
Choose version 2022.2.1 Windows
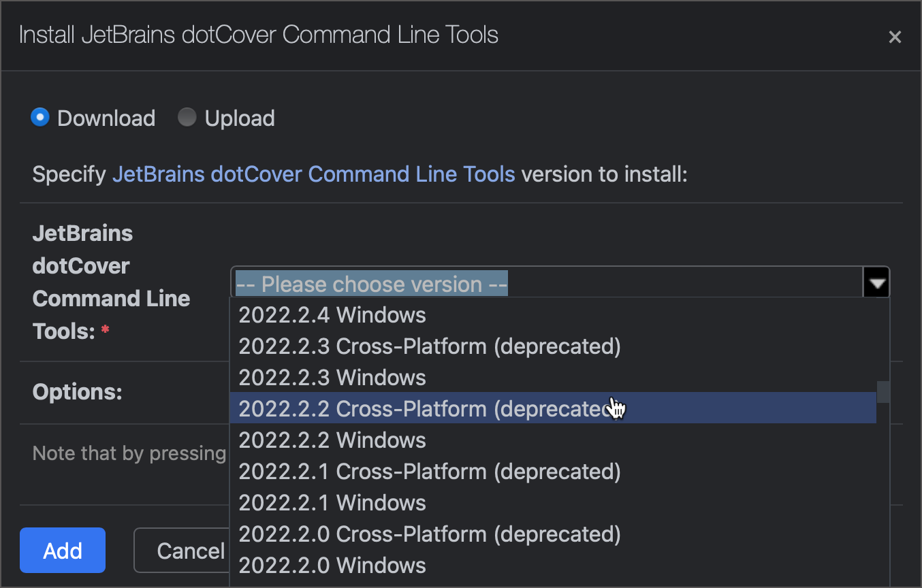(x=332, y=502)
